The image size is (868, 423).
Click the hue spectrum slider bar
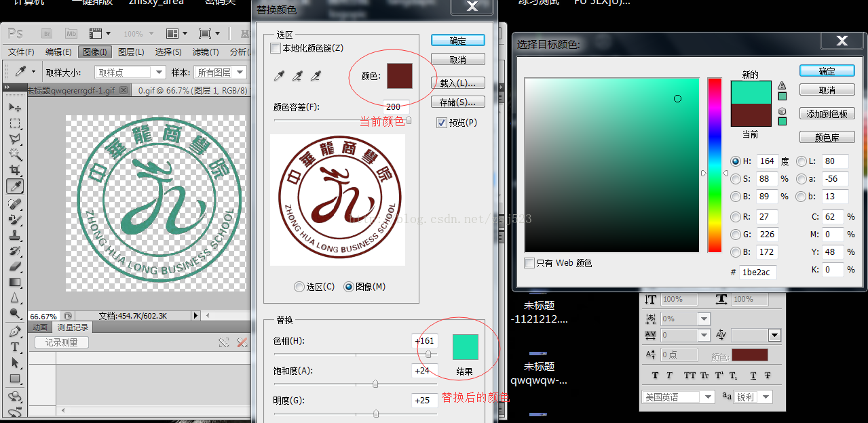coord(715,165)
